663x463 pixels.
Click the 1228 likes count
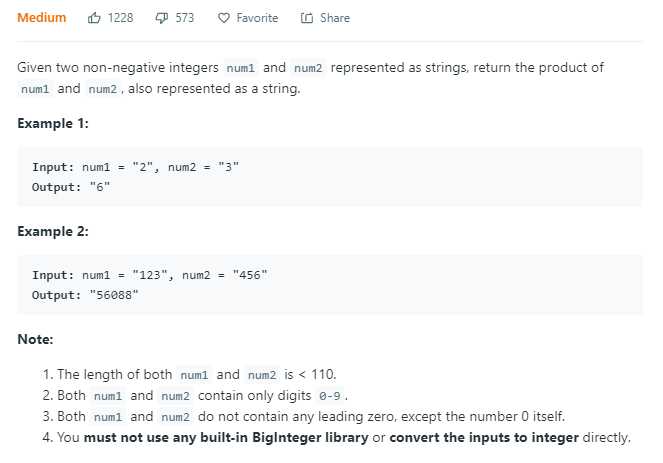click(120, 18)
